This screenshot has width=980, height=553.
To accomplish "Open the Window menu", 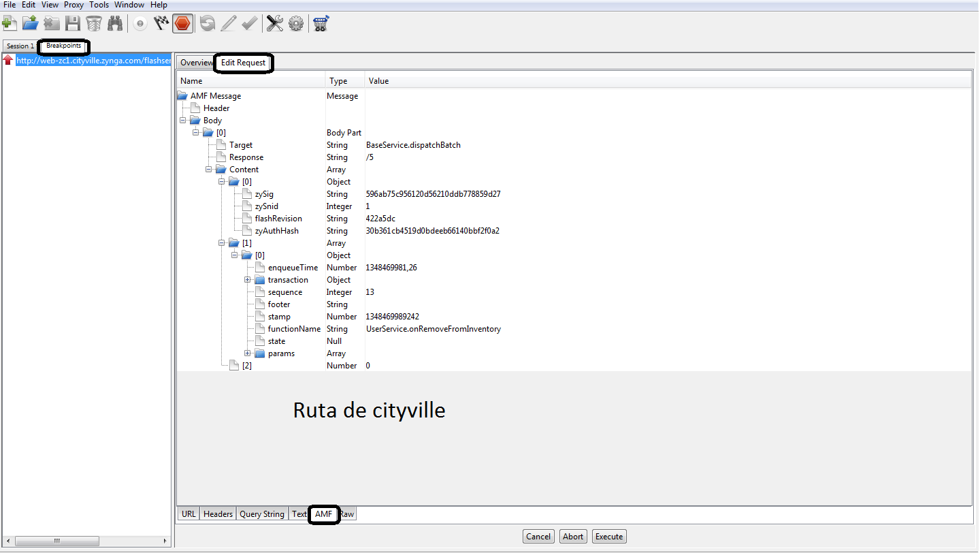I will 129,5.
